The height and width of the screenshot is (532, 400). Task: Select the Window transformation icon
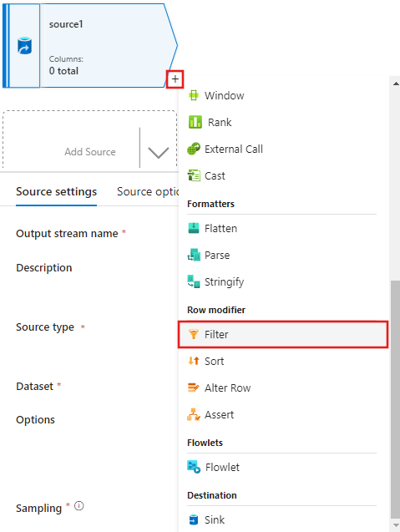(194, 95)
